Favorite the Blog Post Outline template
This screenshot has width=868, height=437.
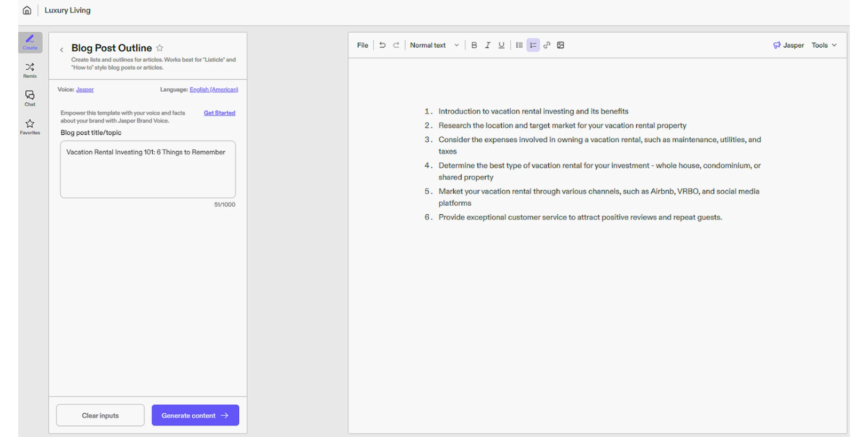(x=160, y=48)
